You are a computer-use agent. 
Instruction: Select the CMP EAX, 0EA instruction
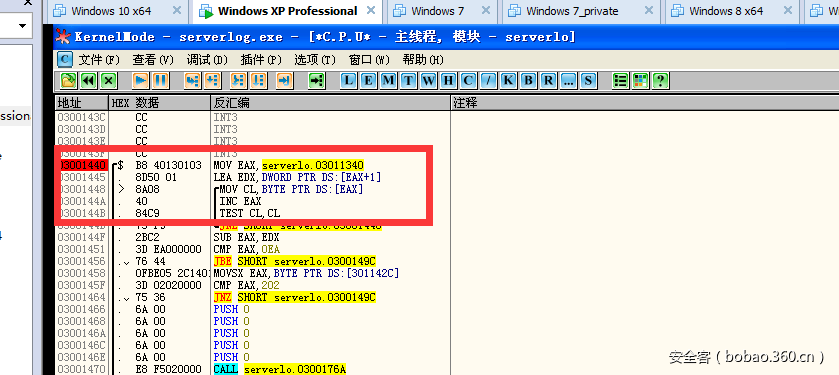(x=246, y=249)
